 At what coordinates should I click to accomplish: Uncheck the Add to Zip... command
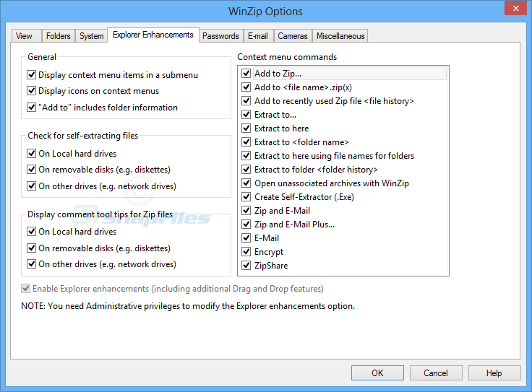(246, 74)
